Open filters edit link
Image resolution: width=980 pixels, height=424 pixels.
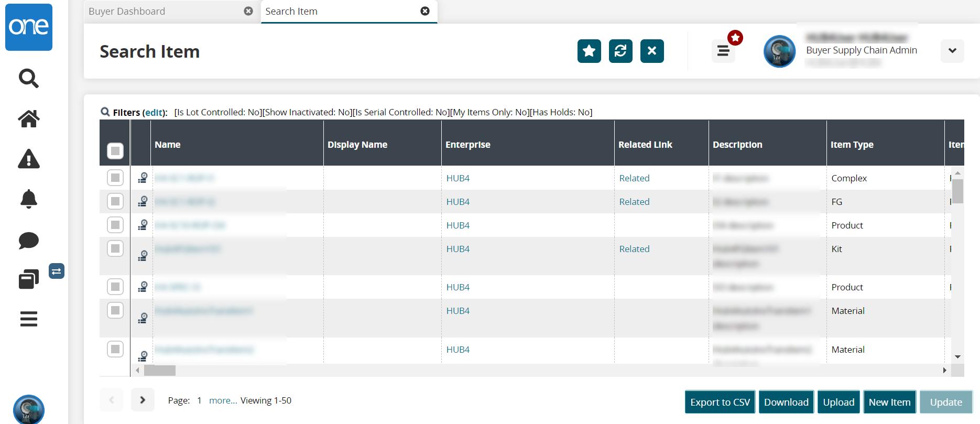point(154,112)
